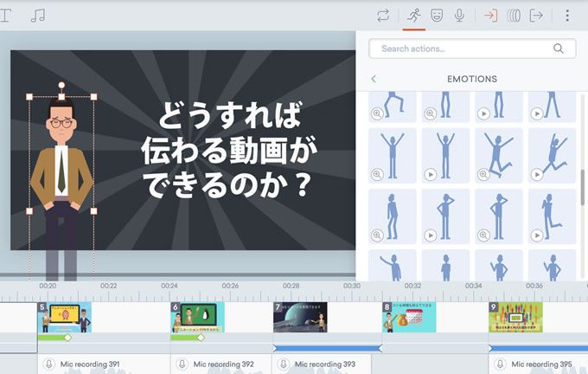
Task: Click the search magnifier icon
Action: (558, 48)
